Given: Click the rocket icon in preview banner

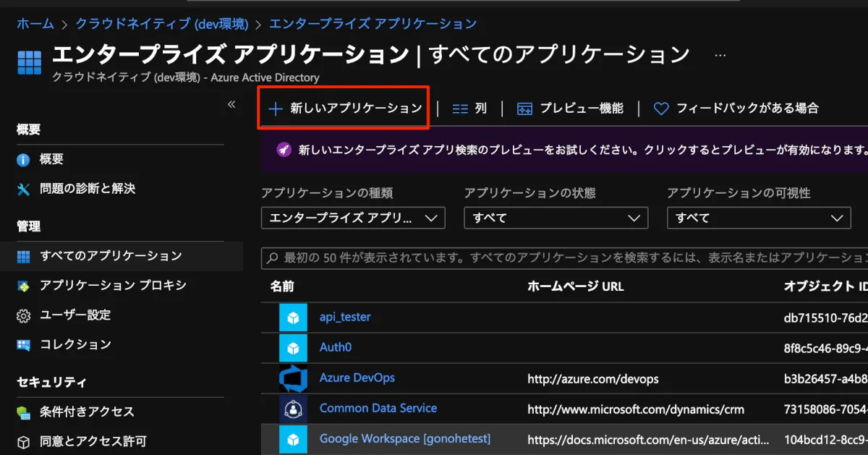Looking at the screenshot, I should tap(284, 150).
